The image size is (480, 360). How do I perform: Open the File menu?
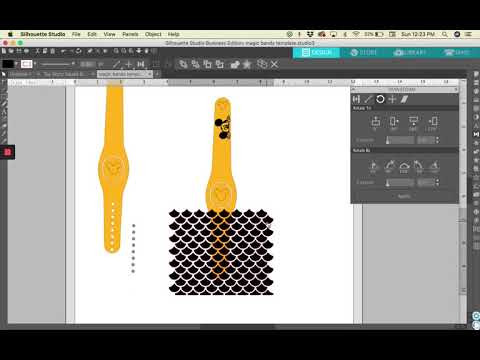pos(76,34)
